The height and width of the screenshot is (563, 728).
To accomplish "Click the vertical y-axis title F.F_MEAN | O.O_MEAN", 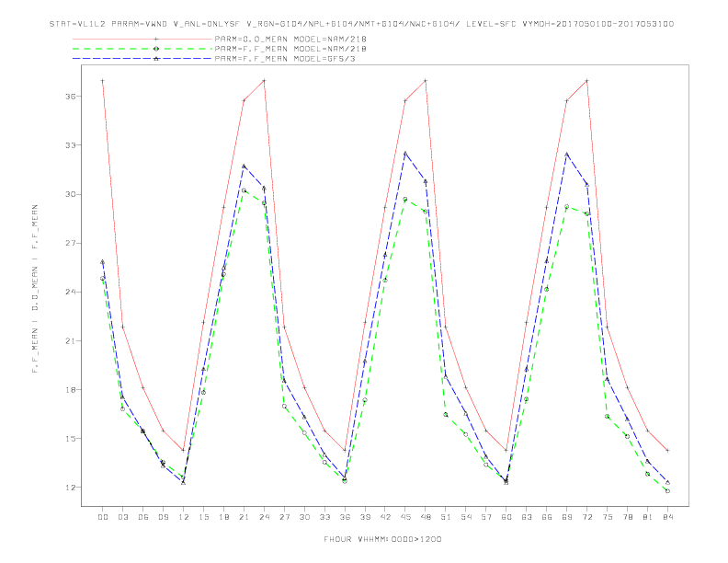I will tap(35, 289).
